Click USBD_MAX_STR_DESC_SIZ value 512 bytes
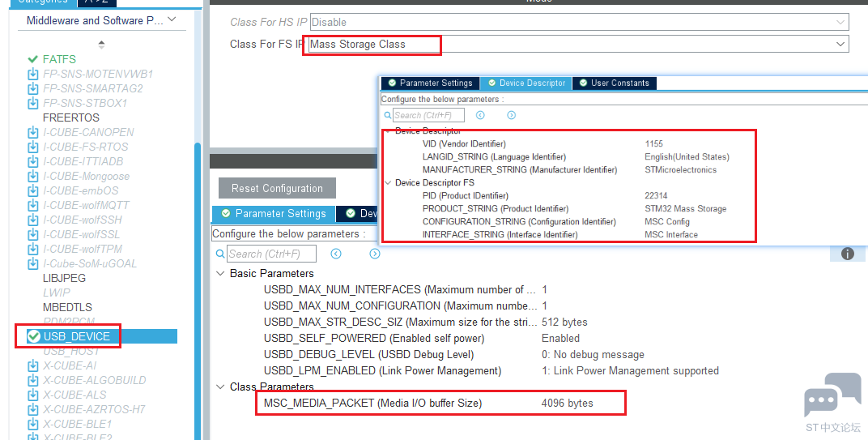 [x=564, y=323]
